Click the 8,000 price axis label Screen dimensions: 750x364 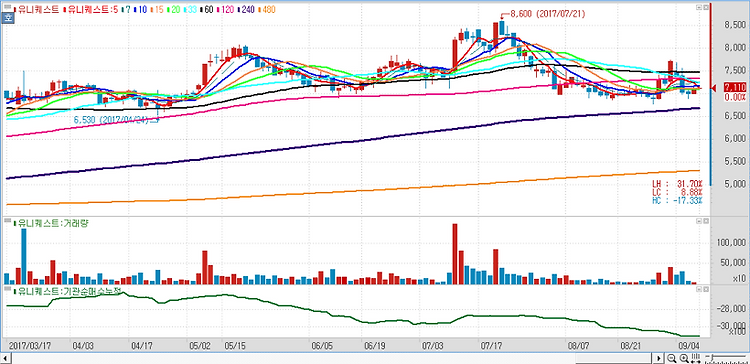(x=735, y=48)
